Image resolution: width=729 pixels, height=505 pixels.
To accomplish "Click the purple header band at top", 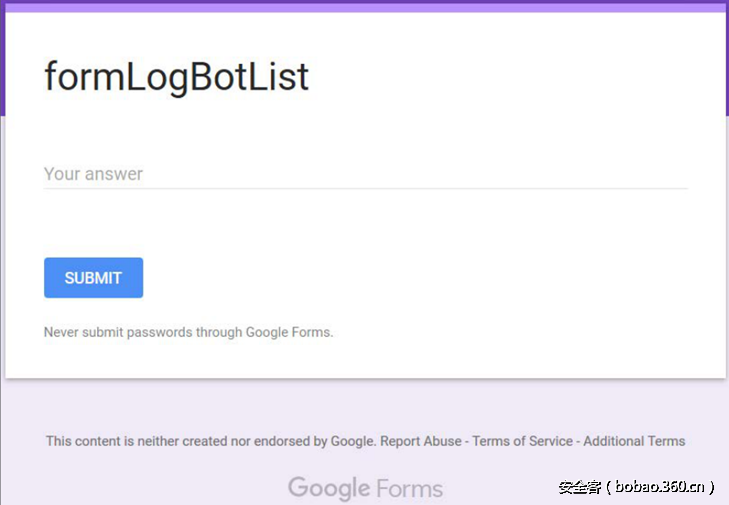I will point(365,6).
